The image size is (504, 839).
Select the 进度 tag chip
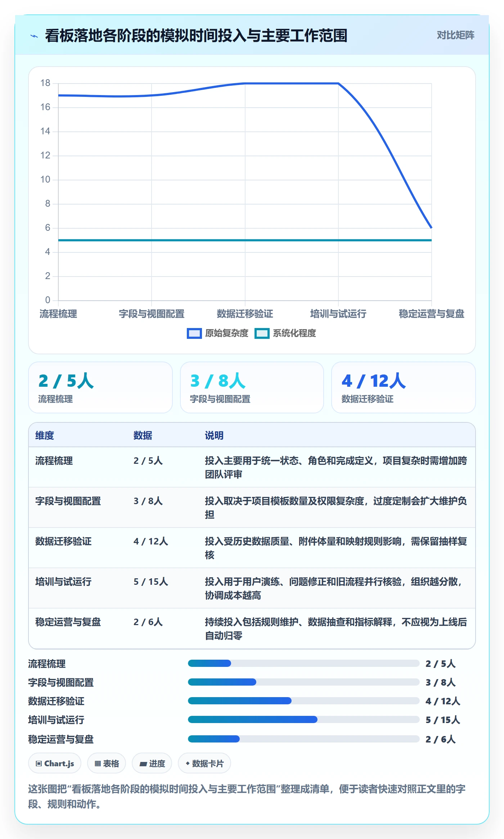pos(152,763)
